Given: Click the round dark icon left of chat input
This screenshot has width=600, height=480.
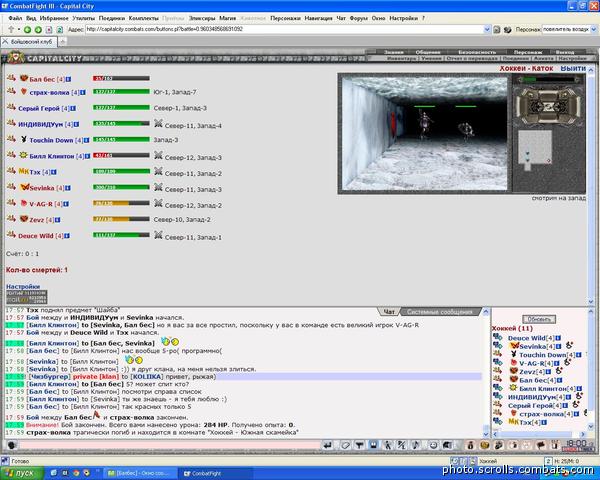Looking at the screenshot, I should [x=11, y=445].
